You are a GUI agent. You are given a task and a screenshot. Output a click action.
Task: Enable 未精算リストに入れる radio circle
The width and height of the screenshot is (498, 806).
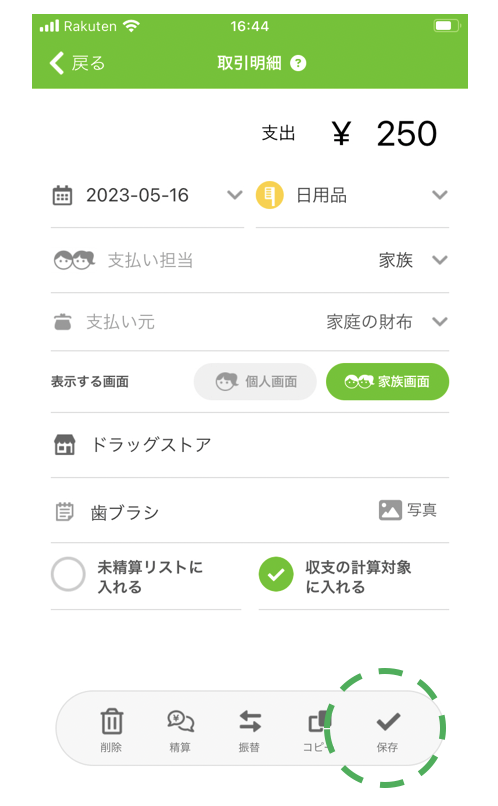coord(68,574)
